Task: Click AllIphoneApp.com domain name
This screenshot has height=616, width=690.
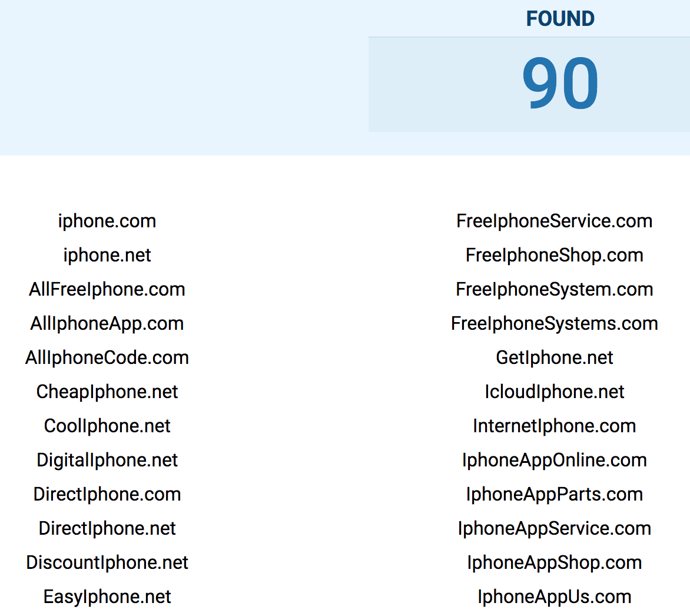Action: tap(107, 324)
